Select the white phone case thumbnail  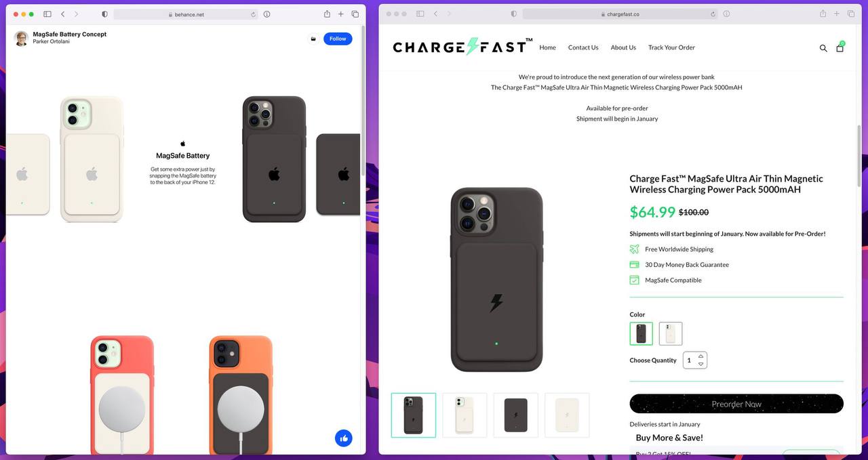tap(465, 415)
